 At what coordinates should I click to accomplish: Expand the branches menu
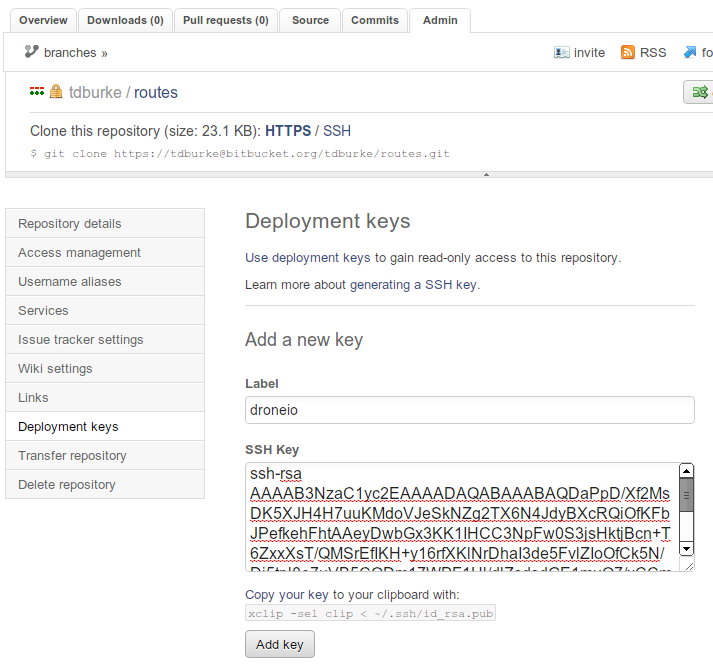[75, 53]
